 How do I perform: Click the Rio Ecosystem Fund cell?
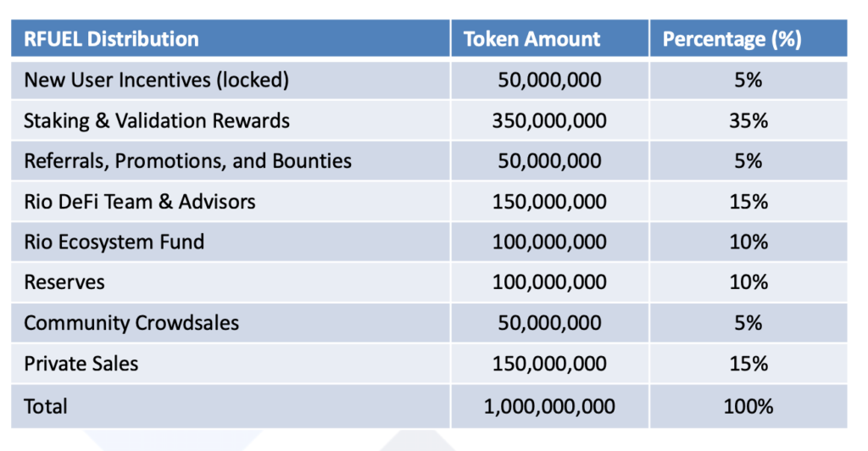(x=231, y=242)
